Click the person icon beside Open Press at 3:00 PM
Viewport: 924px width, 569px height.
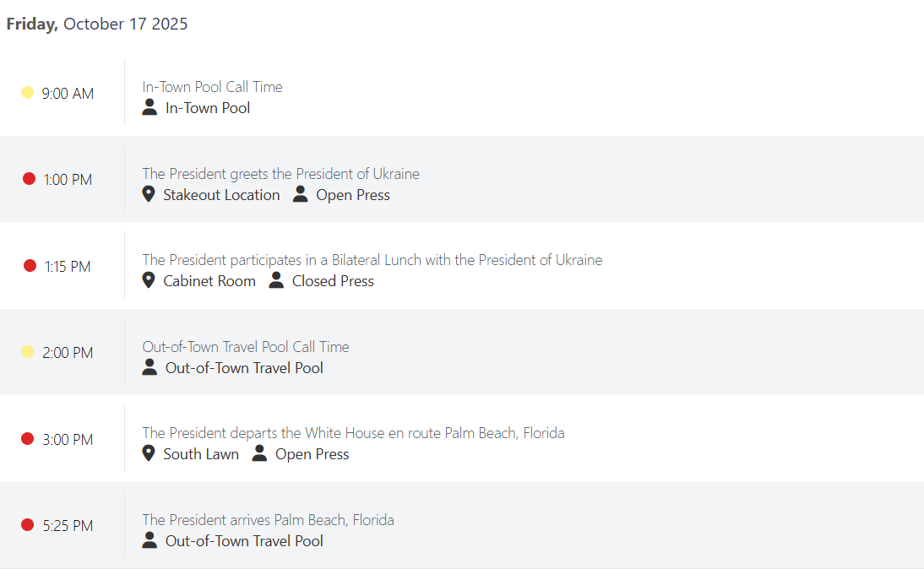click(259, 453)
